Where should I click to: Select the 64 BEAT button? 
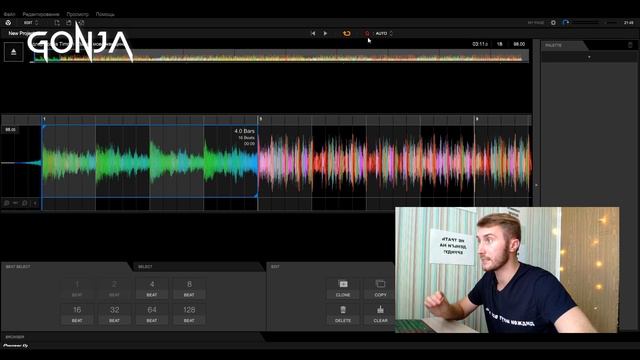coord(152,314)
